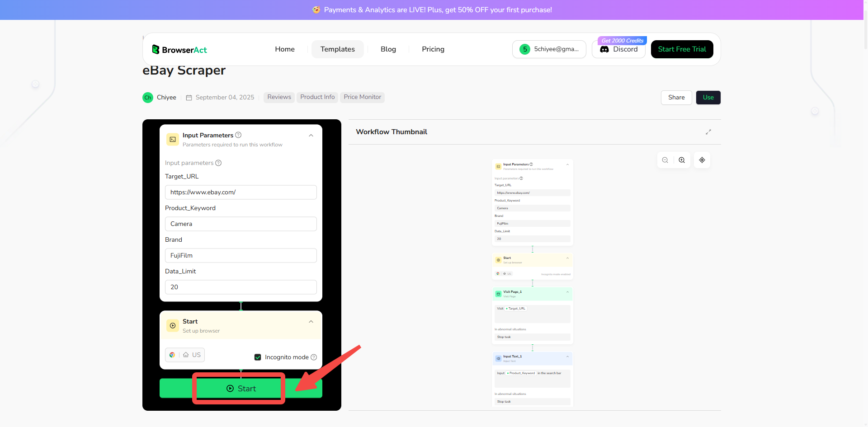868x427 pixels.
Task: Zoom out the workflow thumbnail
Action: [665, 160]
